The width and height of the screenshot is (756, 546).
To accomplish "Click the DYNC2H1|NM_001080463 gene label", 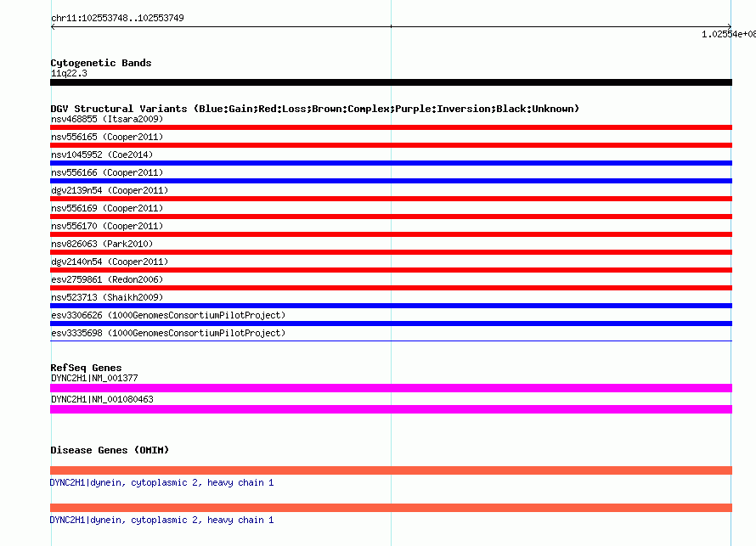I will [x=102, y=399].
